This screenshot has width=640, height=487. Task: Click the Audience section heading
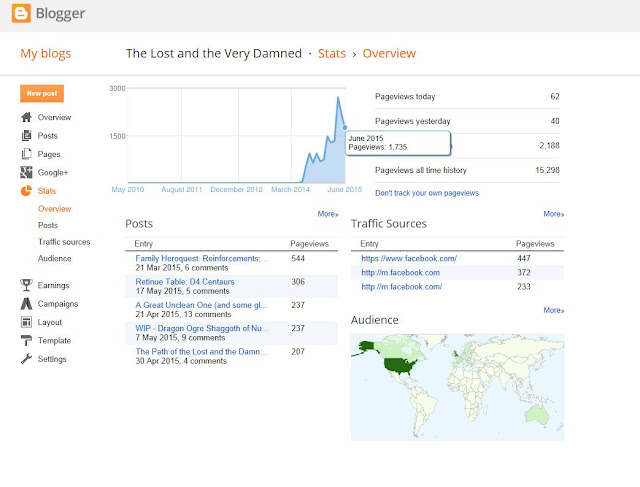tap(375, 320)
